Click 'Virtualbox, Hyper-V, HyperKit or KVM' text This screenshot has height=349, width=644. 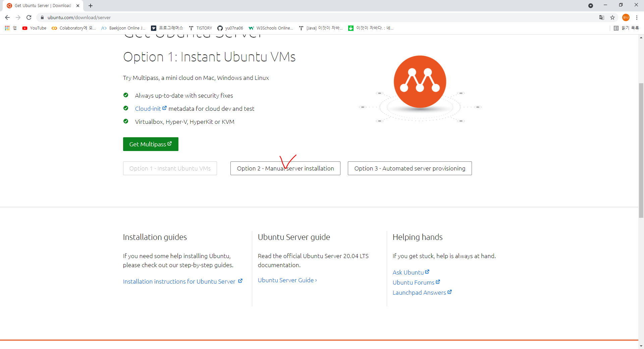(x=184, y=122)
